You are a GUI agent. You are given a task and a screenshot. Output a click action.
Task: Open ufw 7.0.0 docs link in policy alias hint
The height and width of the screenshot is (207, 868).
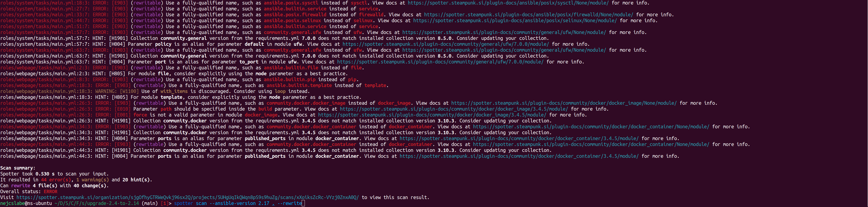pos(445,44)
